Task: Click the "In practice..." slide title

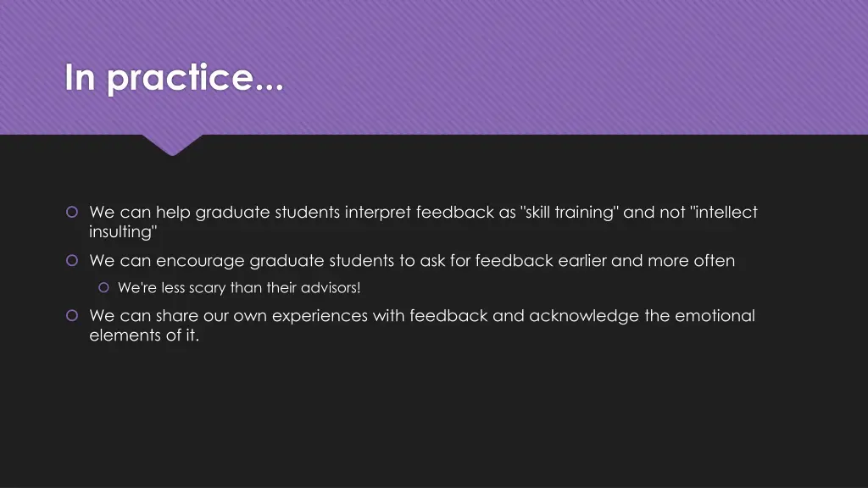Action: [174, 77]
